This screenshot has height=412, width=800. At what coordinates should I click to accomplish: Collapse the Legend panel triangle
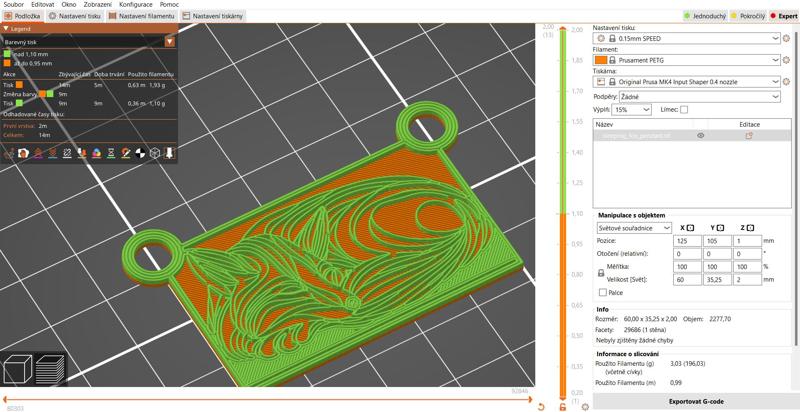(x=6, y=29)
